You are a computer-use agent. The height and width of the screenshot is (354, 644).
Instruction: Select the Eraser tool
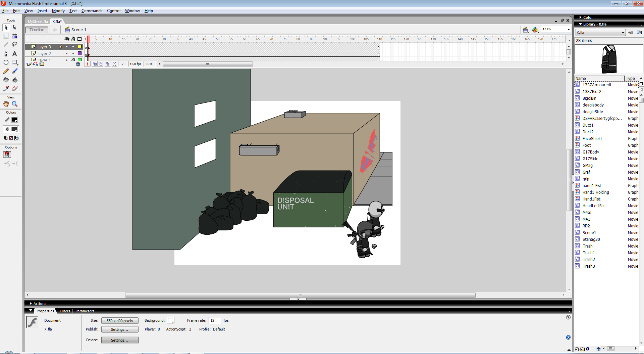click(15, 88)
